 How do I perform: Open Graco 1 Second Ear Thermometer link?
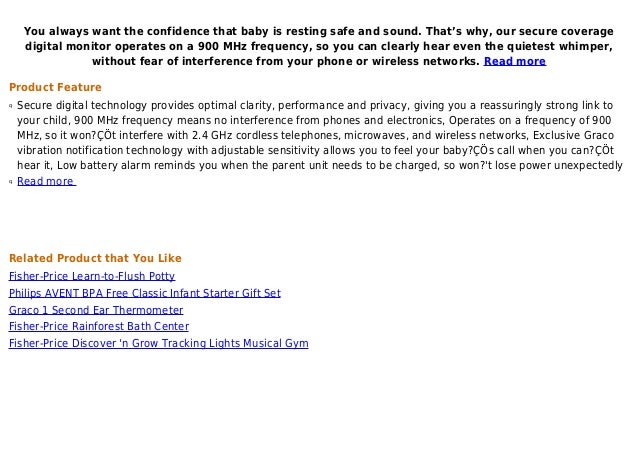point(96,310)
